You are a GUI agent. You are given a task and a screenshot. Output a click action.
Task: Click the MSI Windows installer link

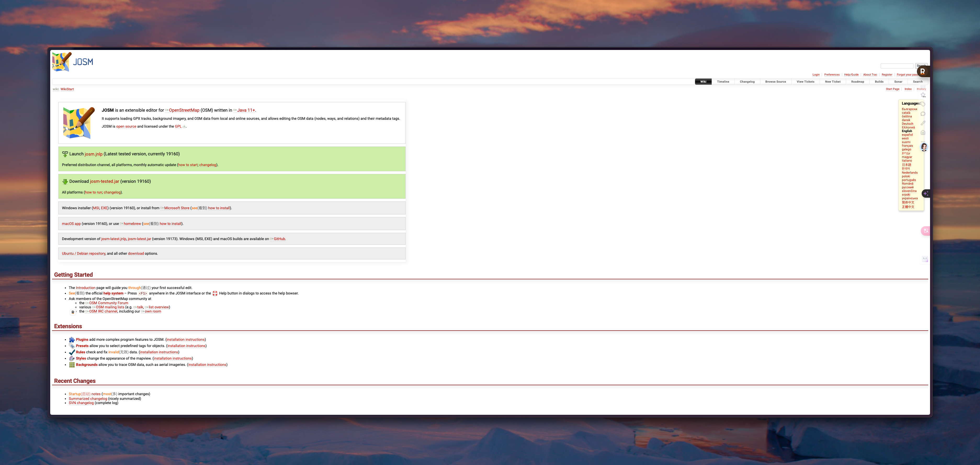96,208
